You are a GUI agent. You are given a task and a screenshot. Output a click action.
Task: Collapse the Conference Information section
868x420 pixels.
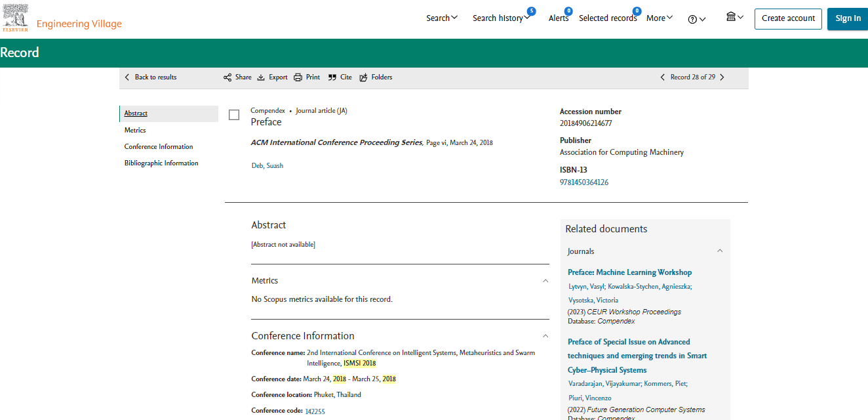545,336
